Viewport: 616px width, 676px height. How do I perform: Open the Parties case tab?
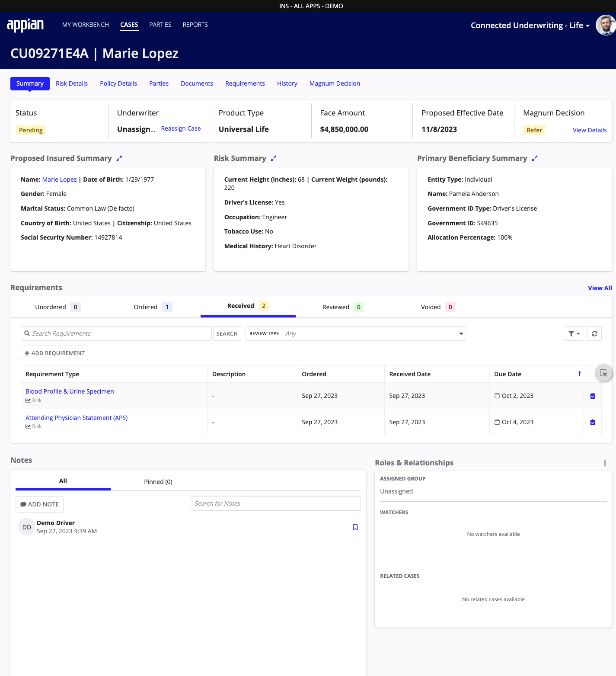pyautogui.click(x=159, y=83)
